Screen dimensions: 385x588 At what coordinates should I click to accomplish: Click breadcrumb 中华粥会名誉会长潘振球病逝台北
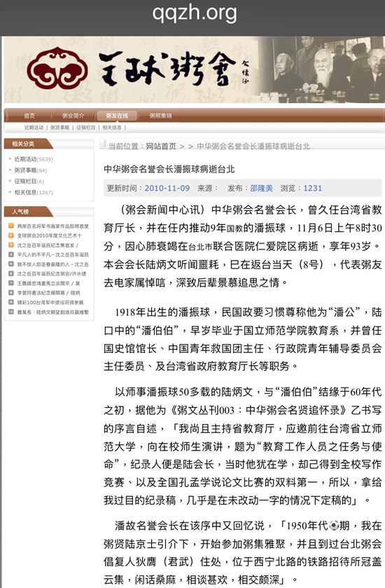tap(253, 146)
